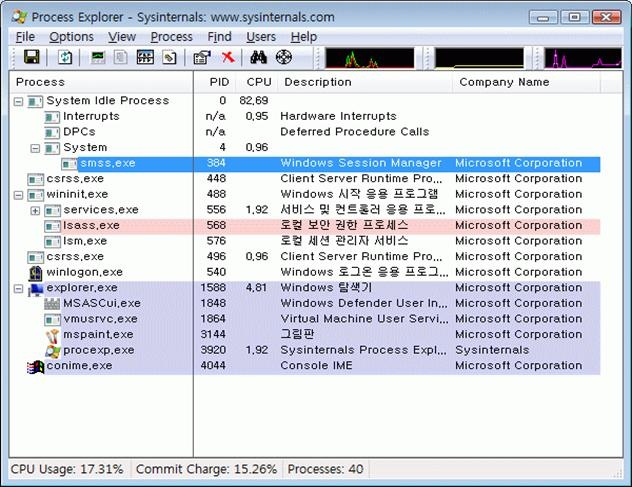Click the View DLLs/Handles toolbar icon
Viewport: 632px width, 487px height.
point(169,57)
